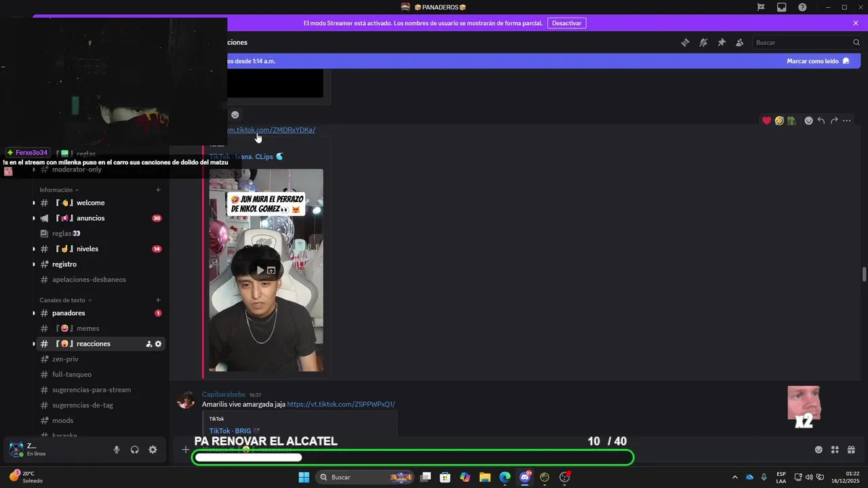
Task: React with the green frog emoji
Action: coord(791,121)
